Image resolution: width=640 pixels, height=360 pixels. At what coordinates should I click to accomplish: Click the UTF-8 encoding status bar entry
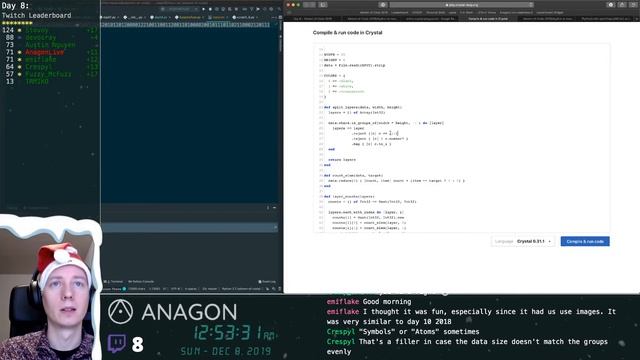pos(176,289)
